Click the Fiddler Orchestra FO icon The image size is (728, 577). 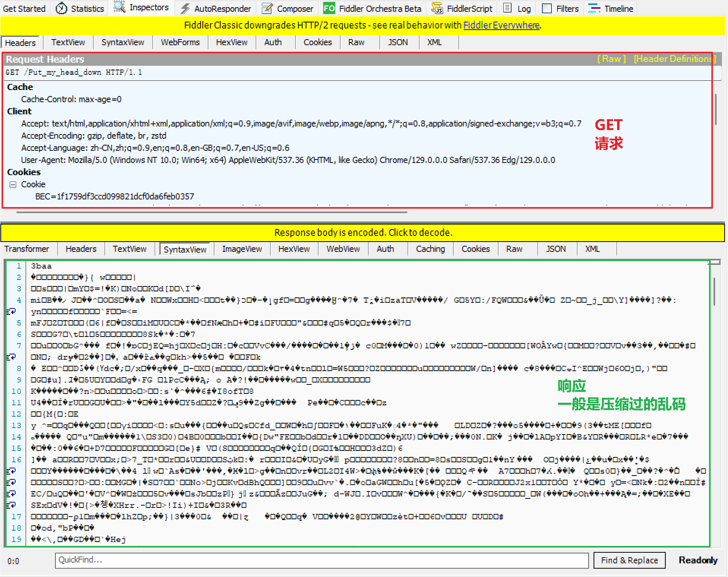[329, 8]
